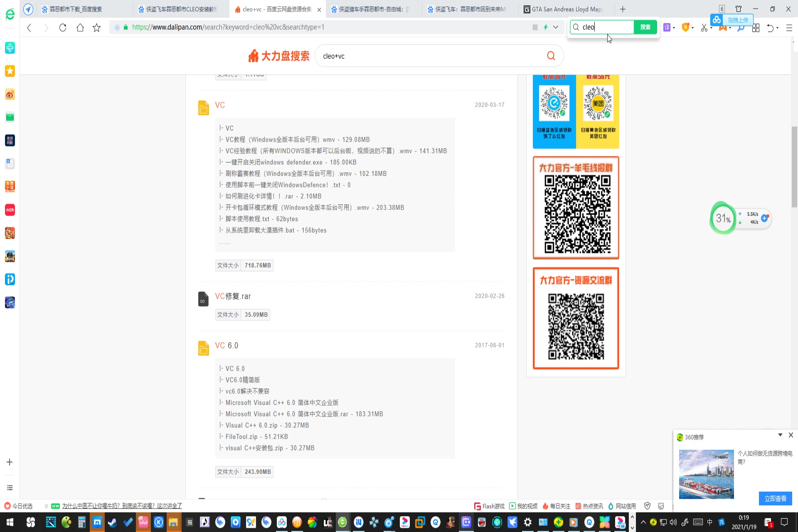Open the Weibo icon in left sidebar
The height and width of the screenshot is (532, 798).
tap(10, 94)
